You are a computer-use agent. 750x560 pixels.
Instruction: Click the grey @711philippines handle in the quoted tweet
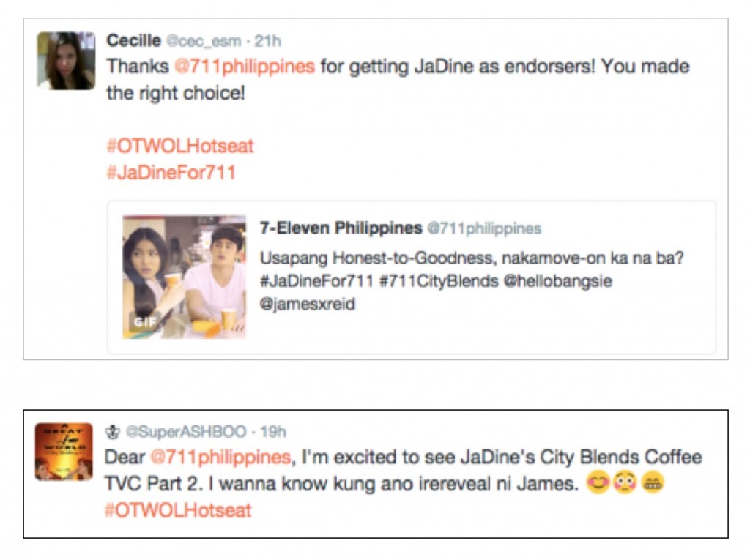click(x=484, y=228)
